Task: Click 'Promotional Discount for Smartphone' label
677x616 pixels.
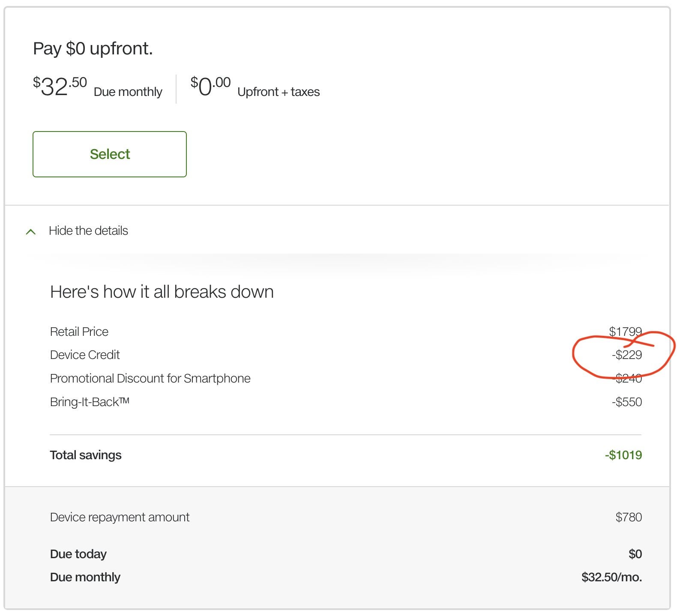Action: point(150,378)
